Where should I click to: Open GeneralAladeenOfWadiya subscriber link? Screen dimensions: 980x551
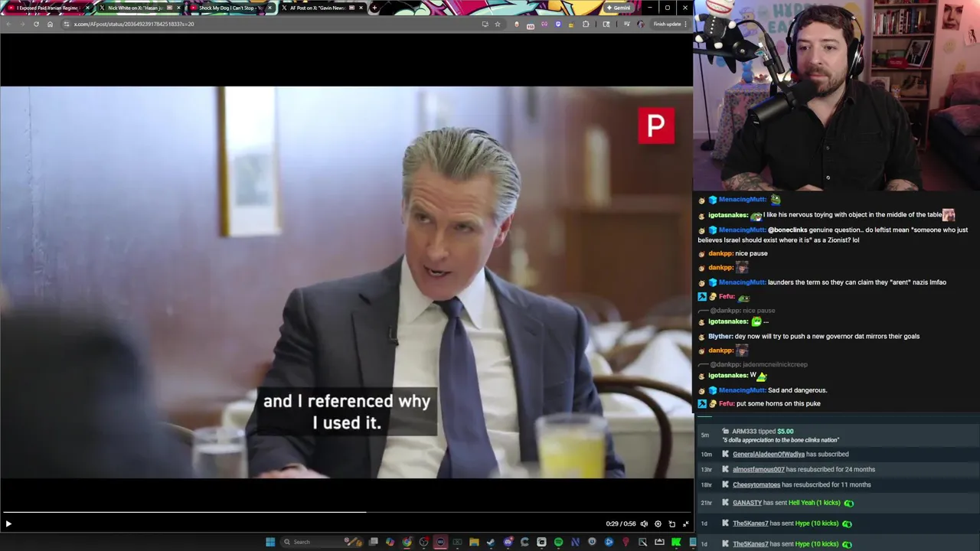769,454
